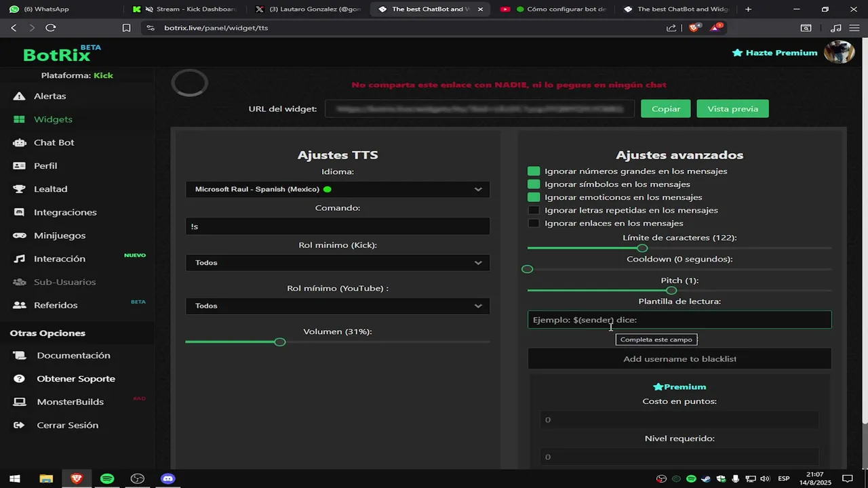Open Referidos people icon
This screenshot has height=488, width=868.
click(x=20, y=305)
